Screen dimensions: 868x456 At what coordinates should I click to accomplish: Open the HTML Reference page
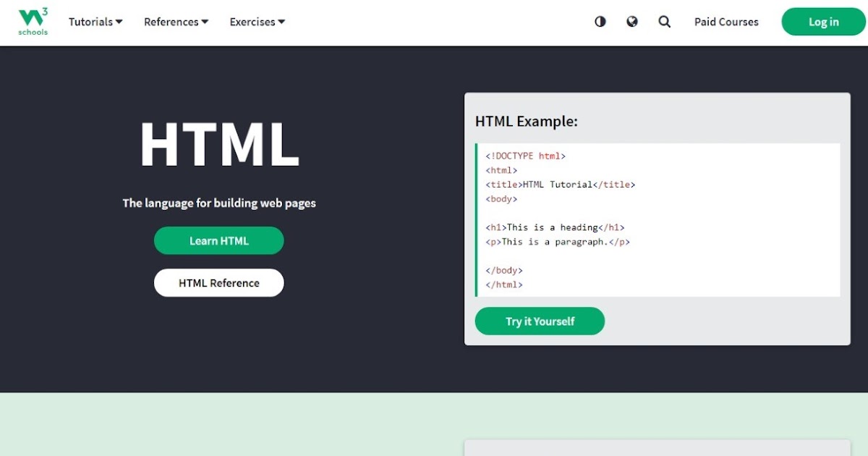tap(218, 282)
